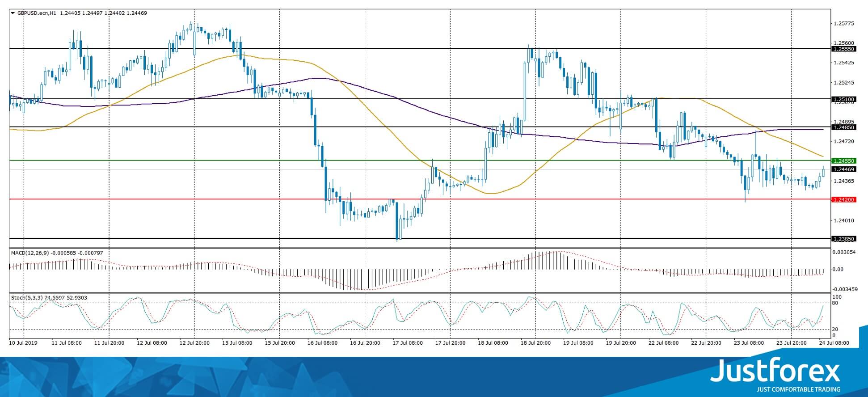Screen dimensions: 868x397
Task: Open the chart menu triangle beside GBPUSD.ecn,H1
Action: [13, 13]
